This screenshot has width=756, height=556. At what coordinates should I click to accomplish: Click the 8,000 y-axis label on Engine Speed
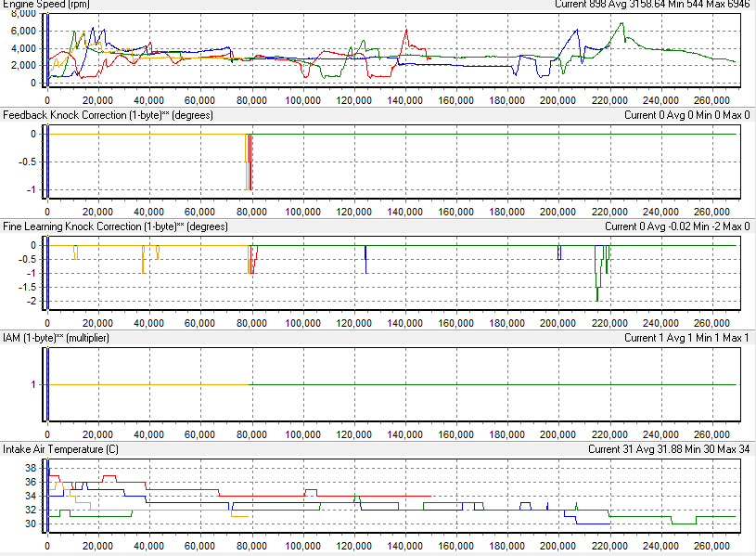point(22,14)
